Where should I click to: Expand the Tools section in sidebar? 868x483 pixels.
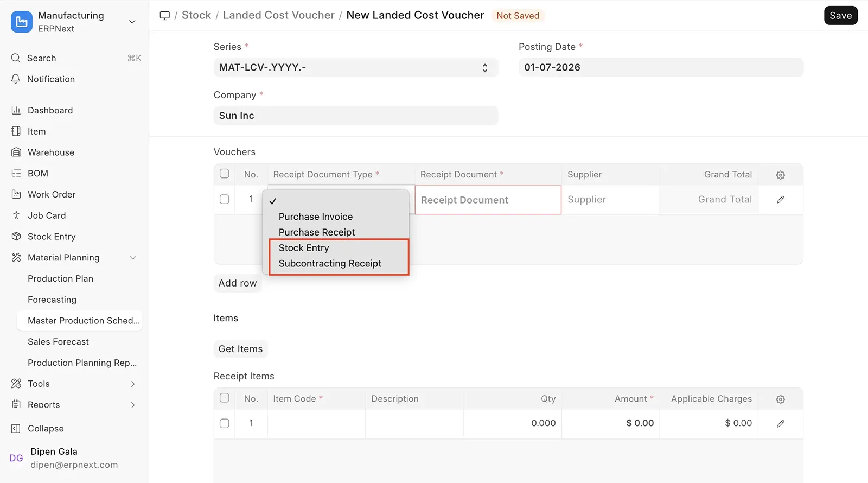click(133, 384)
